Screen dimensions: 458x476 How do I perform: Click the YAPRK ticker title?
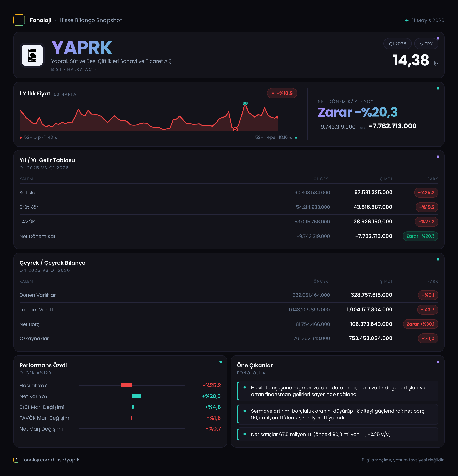[82, 48]
